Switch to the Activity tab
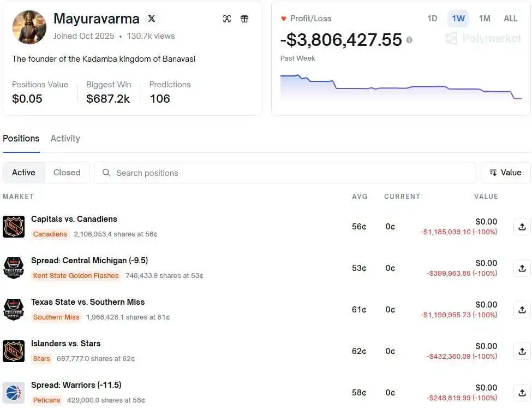 (65, 138)
